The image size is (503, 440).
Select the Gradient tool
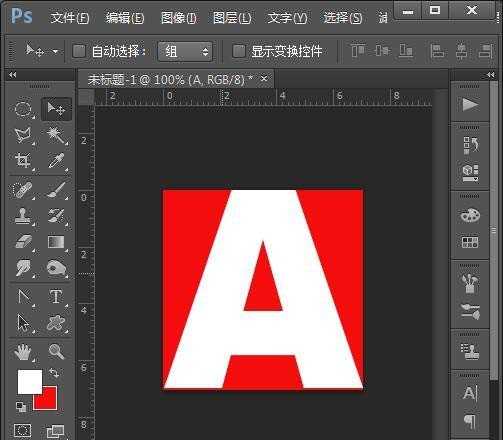click(x=56, y=242)
